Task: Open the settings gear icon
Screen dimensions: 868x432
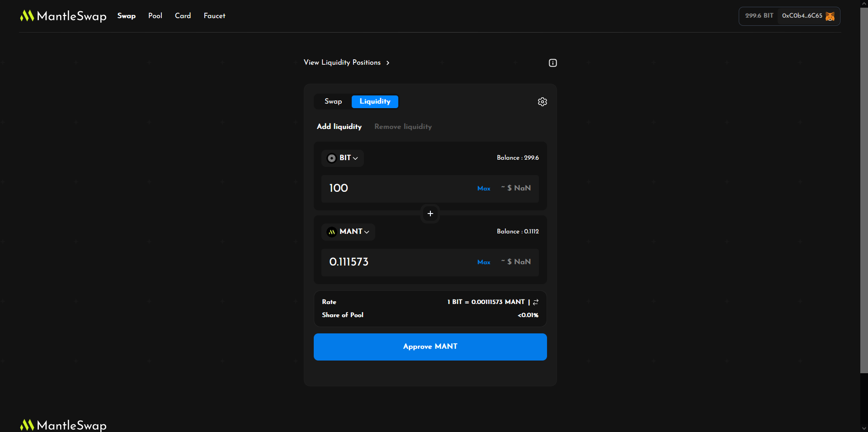Action: (x=542, y=102)
